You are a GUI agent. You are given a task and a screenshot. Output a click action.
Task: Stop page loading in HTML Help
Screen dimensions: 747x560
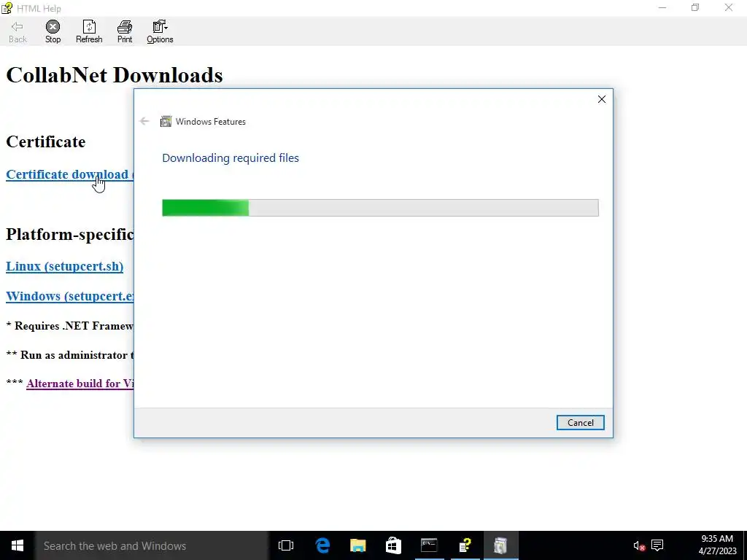coord(53,32)
